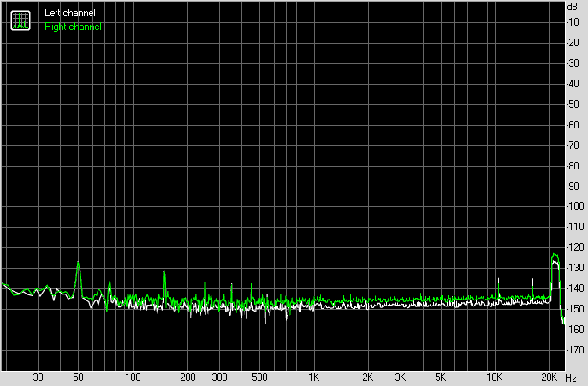
Task: Click the spectrum graph icon at top left
Action: 21,21
